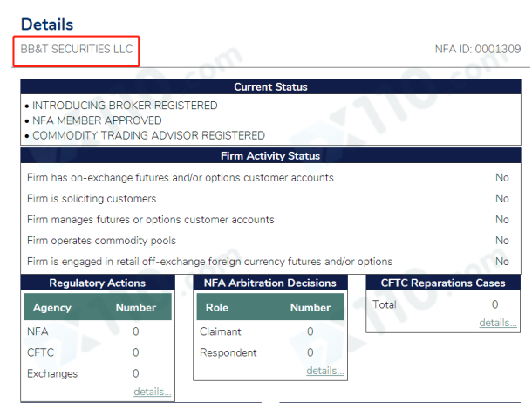The width and height of the screenshot is (532, 403).
Task: Click the NFA Arbitration Decisions panel header
Action: pyautogui.click(x=270, y=283)
